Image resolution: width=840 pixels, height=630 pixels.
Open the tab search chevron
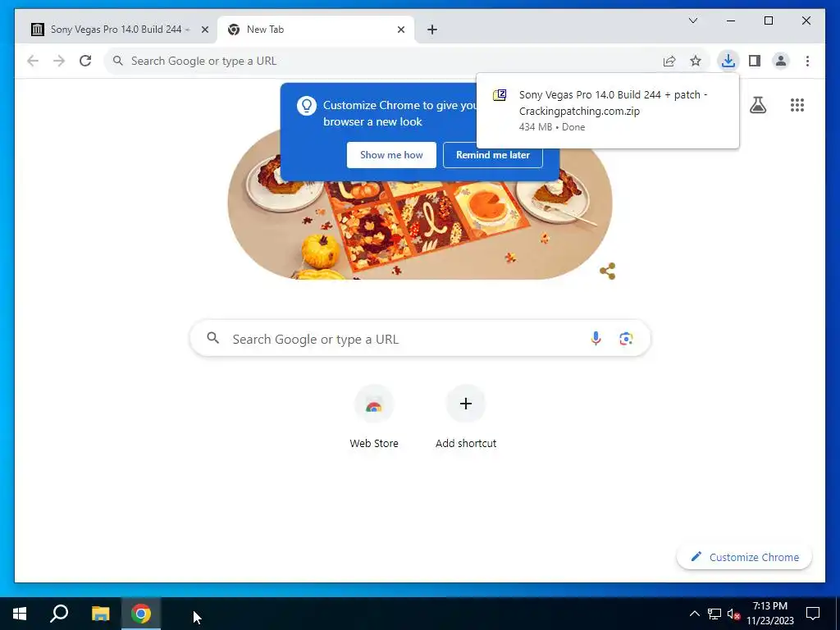pyautogui.click(x=692, y=21)
